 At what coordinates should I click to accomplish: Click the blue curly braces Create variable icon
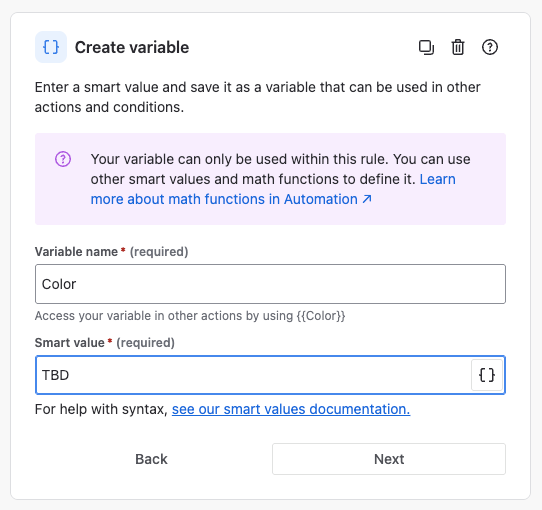click(x=51, y=47)
